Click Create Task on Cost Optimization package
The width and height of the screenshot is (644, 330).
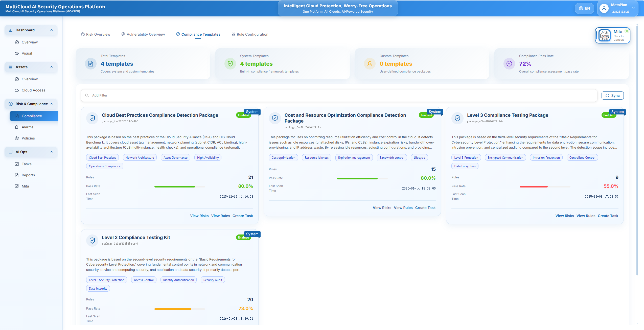(425, 208)
